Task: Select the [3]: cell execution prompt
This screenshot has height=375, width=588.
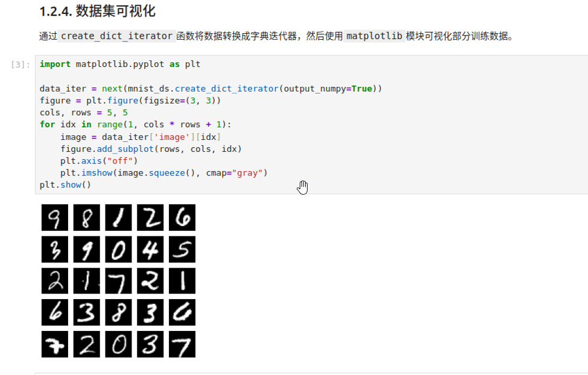Action: tap(20, 65)
